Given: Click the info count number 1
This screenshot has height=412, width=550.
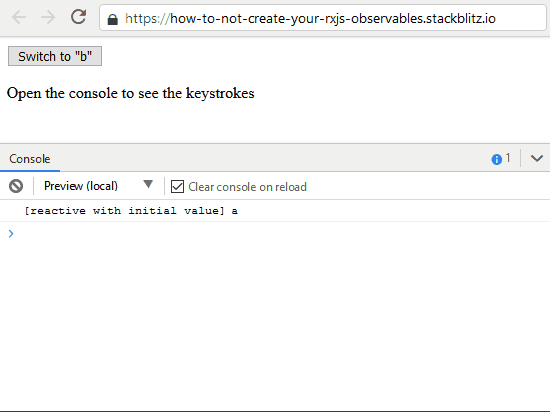Looking at the screenshot, I should point(508,158).
